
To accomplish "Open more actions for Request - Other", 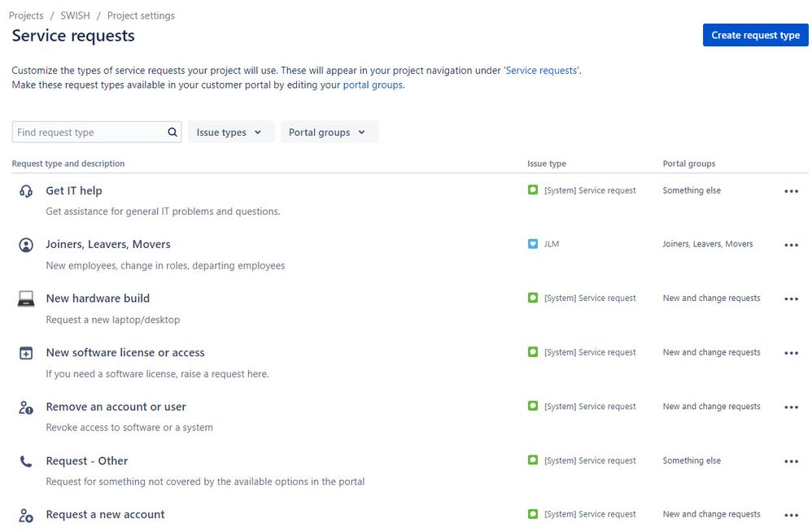I will pos(791,461).
